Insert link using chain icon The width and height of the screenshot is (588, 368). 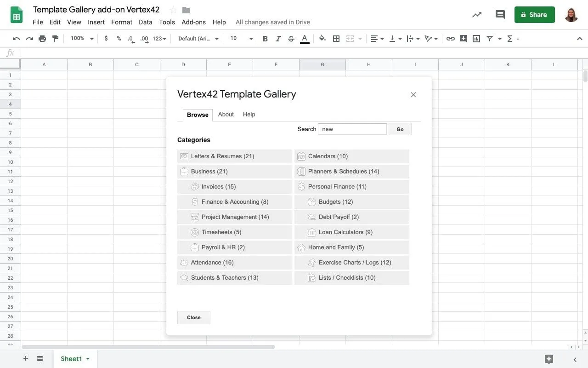451,39
